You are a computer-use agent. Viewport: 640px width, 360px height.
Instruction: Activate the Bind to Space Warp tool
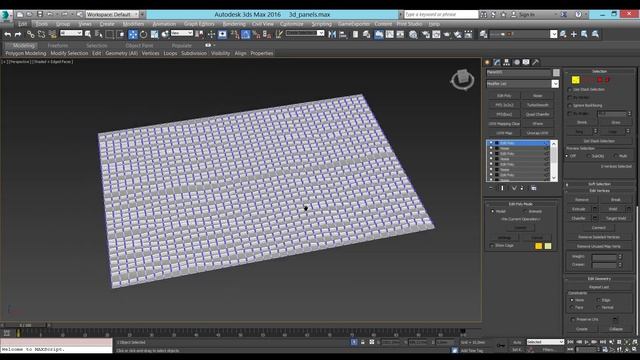[52, 35]
